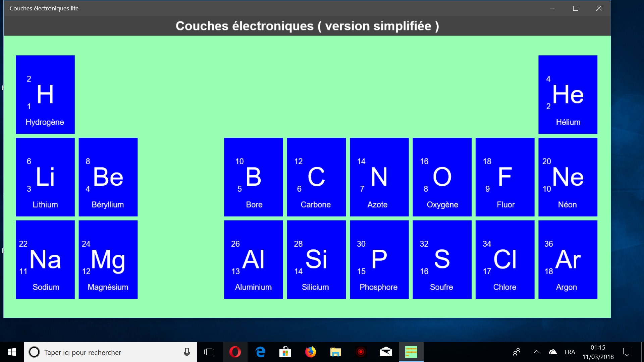Open the Hélium element tile
Viewport: 644px width, 362px height.
(568, 95)
